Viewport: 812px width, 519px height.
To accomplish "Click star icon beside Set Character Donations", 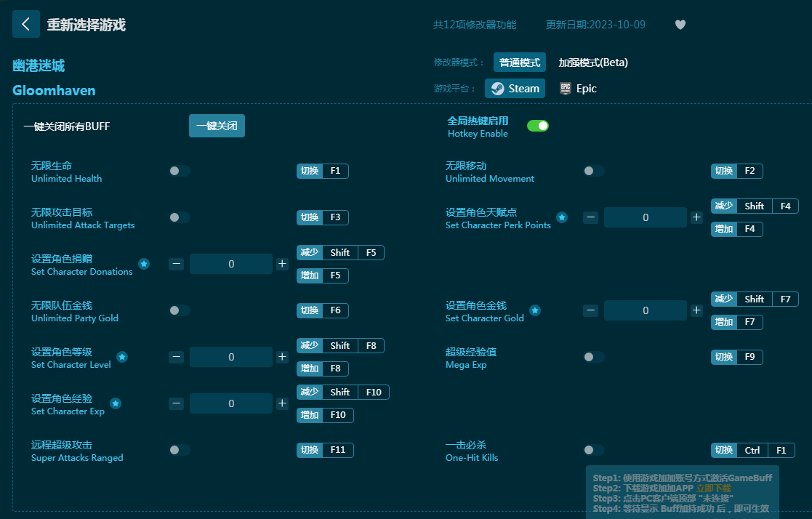I will point(144,264).
